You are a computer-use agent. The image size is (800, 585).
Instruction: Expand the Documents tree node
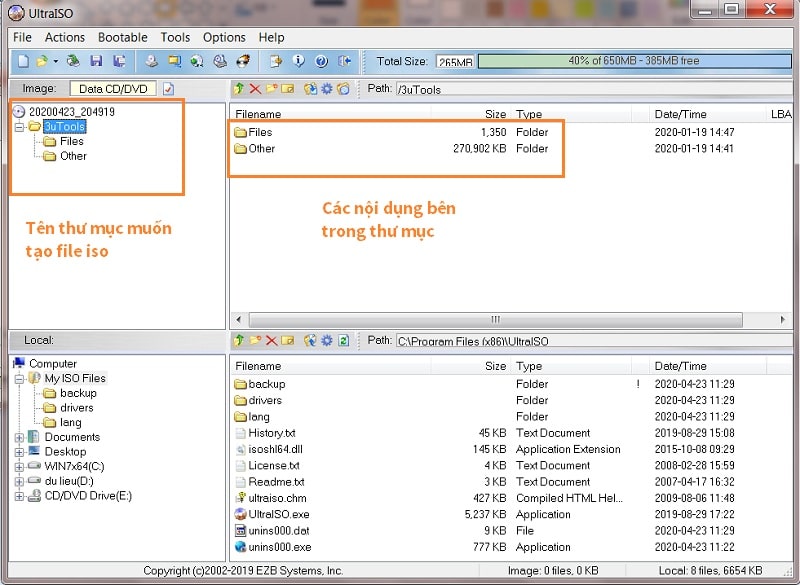[19, 438]
